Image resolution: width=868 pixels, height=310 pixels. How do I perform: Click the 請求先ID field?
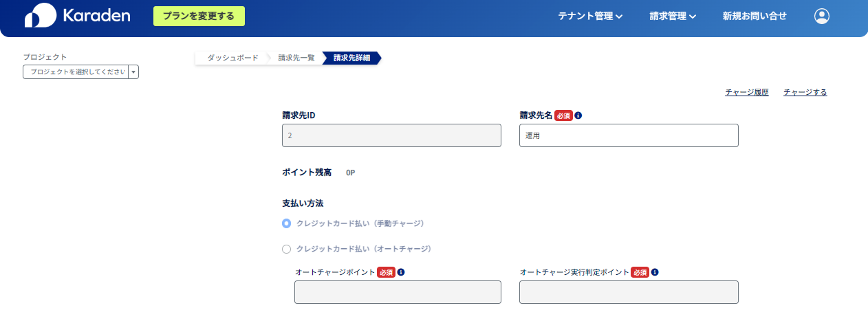pos(391,135)
